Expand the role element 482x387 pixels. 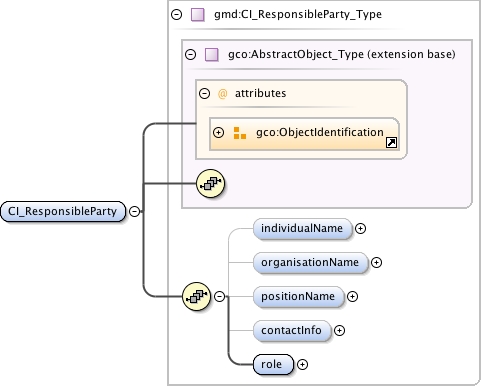pyautogui.click(x=302, y=364)
